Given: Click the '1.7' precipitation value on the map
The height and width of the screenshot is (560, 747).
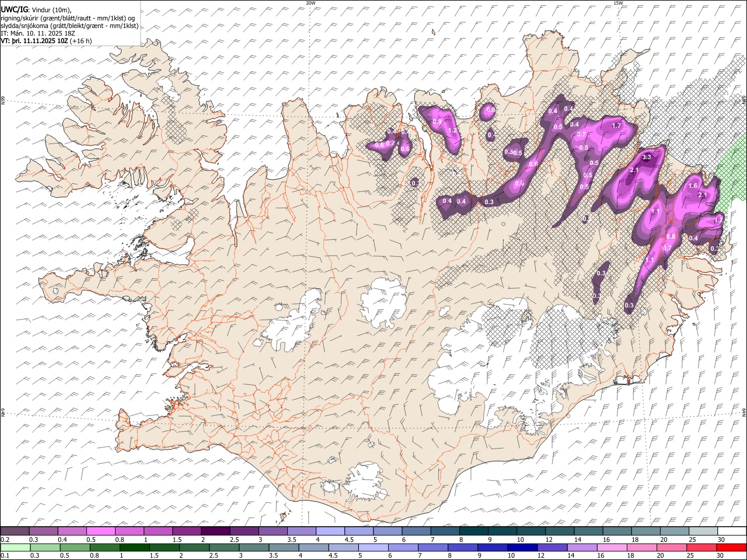Looking at the screenshot, I should [x=616, y=125].
